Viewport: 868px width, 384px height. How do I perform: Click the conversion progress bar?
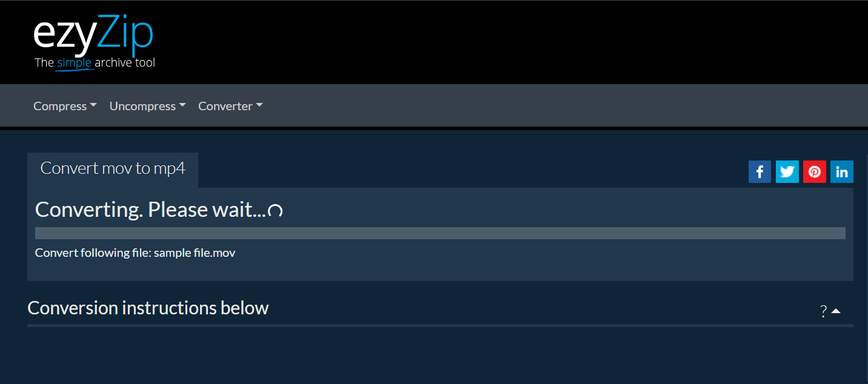click(440, 233)
